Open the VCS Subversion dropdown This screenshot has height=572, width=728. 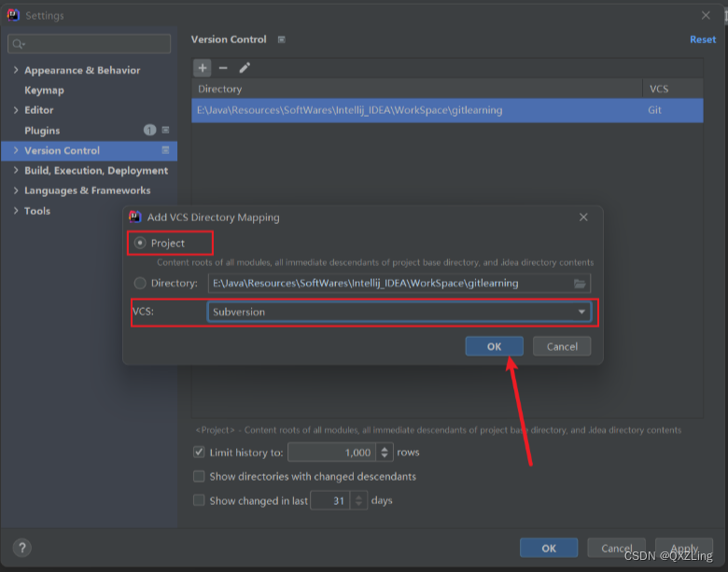pyautogui.click(x=399, y=312)
